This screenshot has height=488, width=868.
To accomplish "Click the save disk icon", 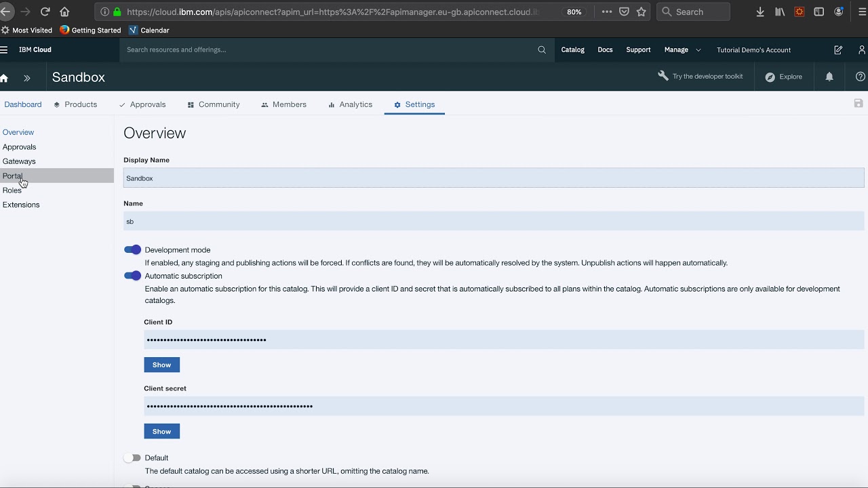I will (x=859, y=103).
